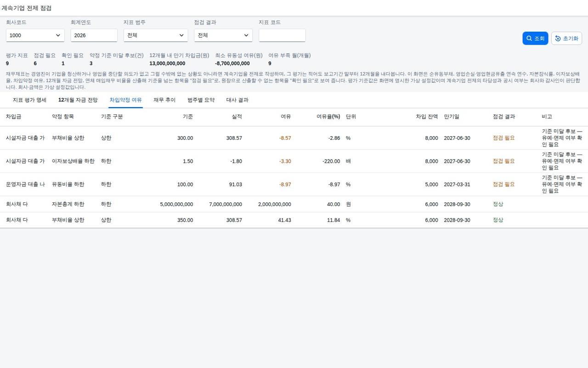Click the 만기일 column header

point(452,117)
